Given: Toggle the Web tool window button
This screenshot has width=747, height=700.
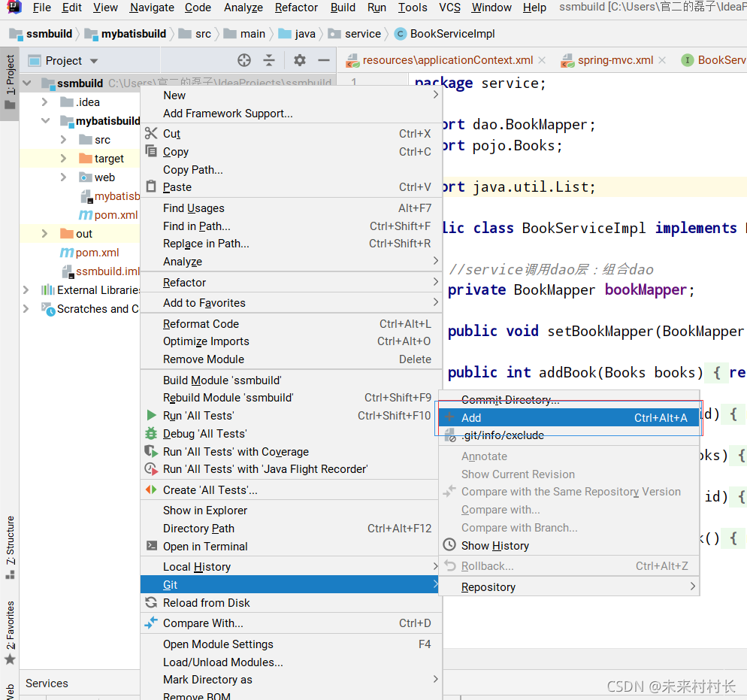Looking at the screenshot, I should pos(10,692).
